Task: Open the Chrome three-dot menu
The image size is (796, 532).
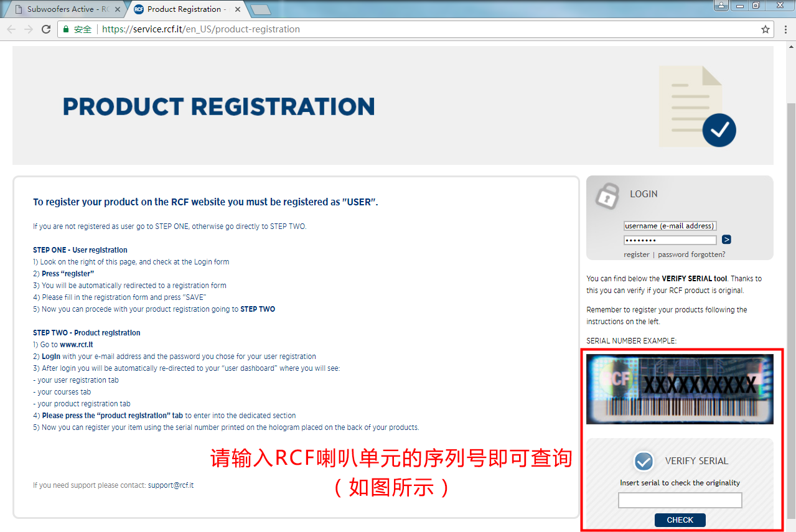Action: pos(785,29)
